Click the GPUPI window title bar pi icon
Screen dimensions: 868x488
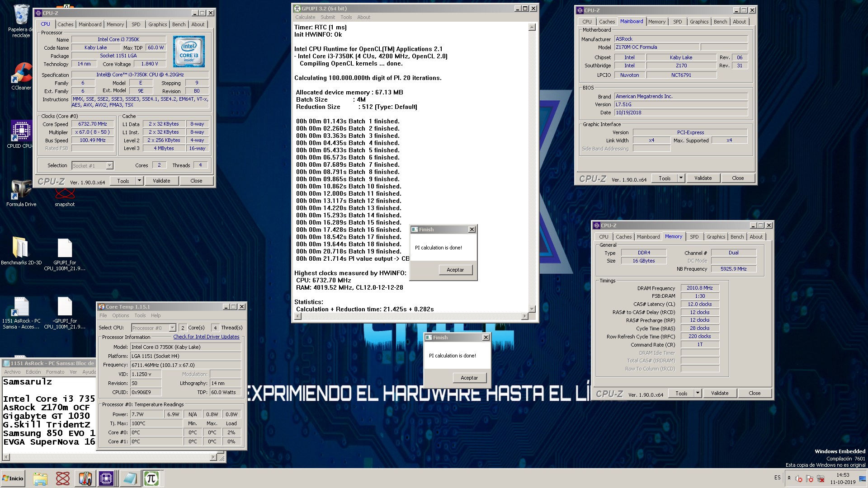tap(297, 8)
